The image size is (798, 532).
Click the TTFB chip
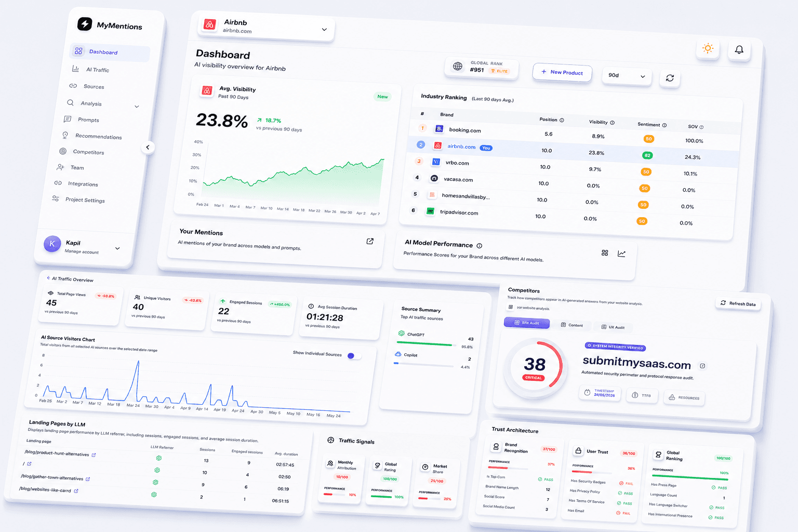642,395
